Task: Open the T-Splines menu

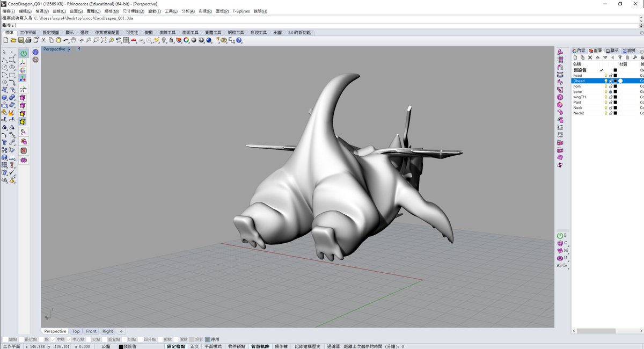Action: (241, 11)
